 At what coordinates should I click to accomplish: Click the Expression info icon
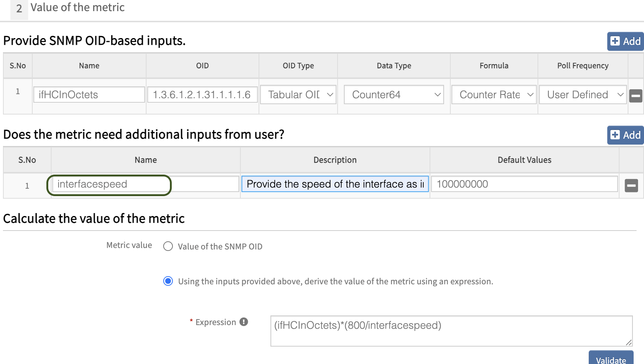click(x=243, y=322)
